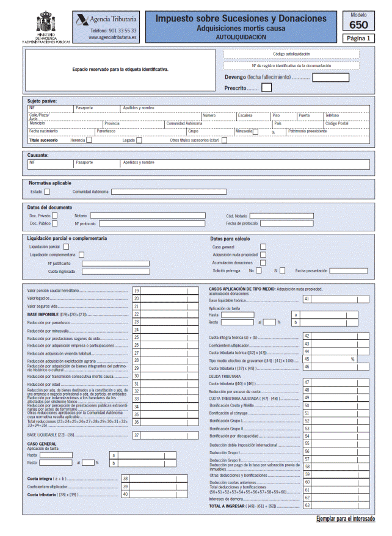Click the Nº protocolo field
Screen dimensions: 392x536
tap(152, 223)
